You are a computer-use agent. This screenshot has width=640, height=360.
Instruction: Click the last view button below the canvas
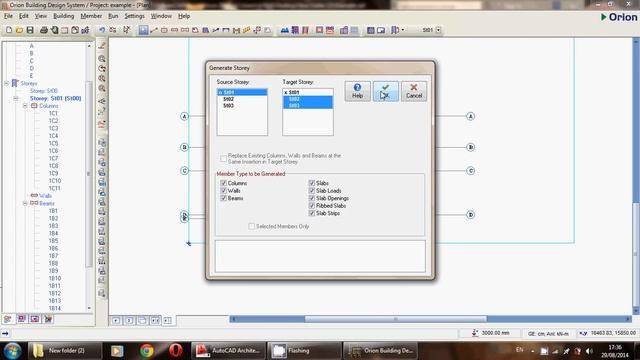[168, 321]
